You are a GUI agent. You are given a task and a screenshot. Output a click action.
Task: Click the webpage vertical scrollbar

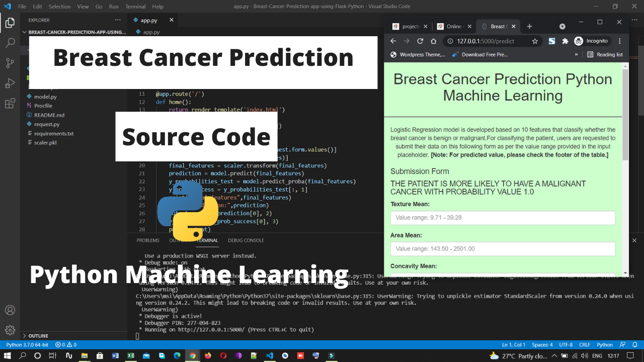tap(625, 116)
